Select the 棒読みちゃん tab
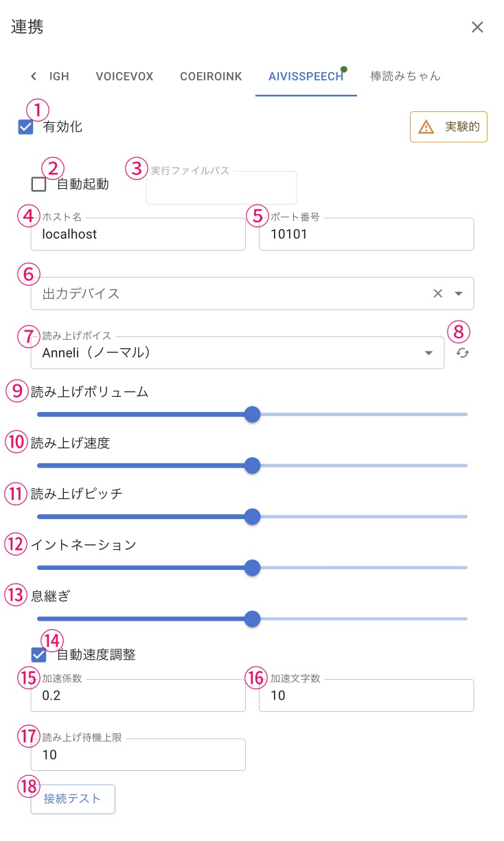Viewport: 504px width, 841px height. point(405,76)
